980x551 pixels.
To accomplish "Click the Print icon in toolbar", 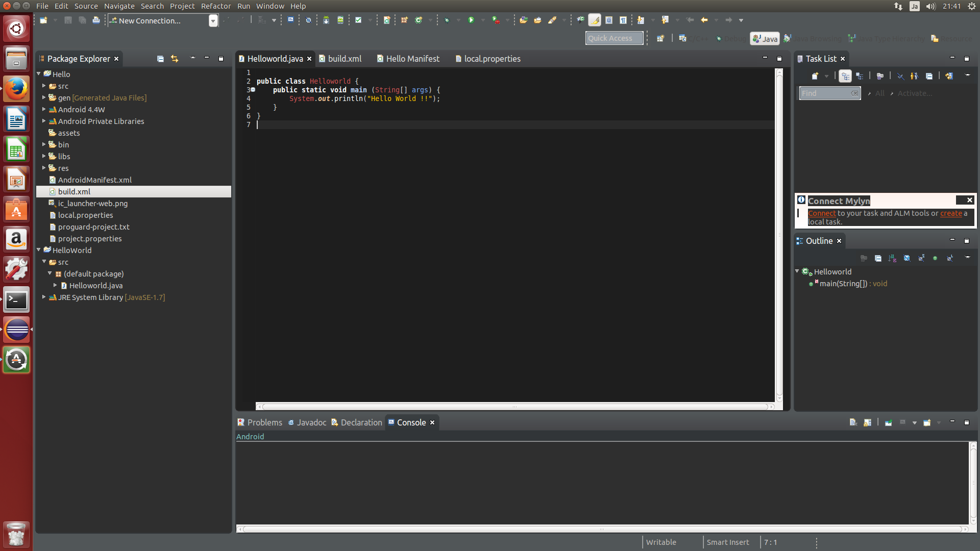I will point(96,20).
